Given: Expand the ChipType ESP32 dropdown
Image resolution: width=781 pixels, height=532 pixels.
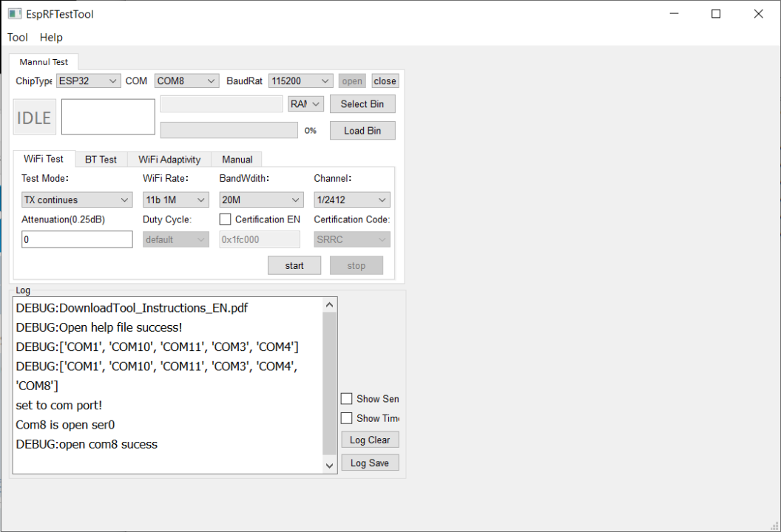Looking at the screenshot, I should coord(88,81).
